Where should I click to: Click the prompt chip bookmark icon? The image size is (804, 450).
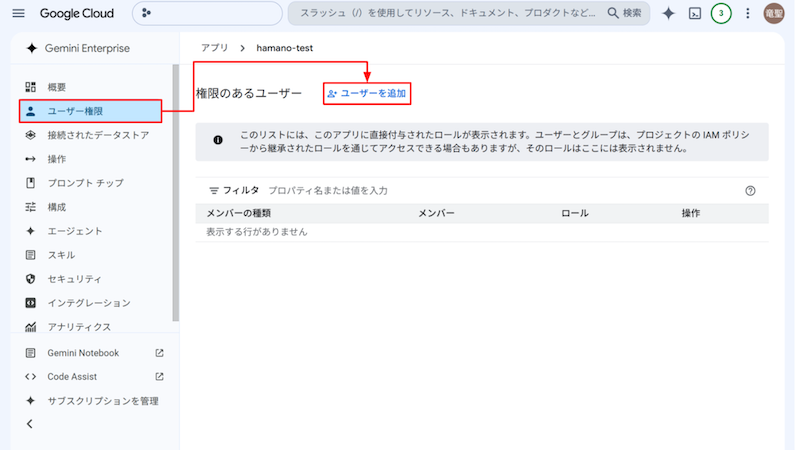pos(31,183)
